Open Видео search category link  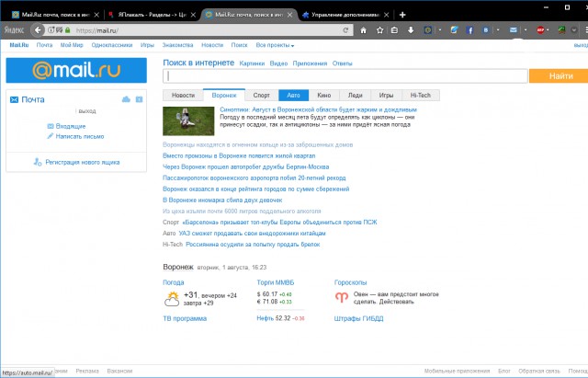pyautogui.click(x=278, y=63)
